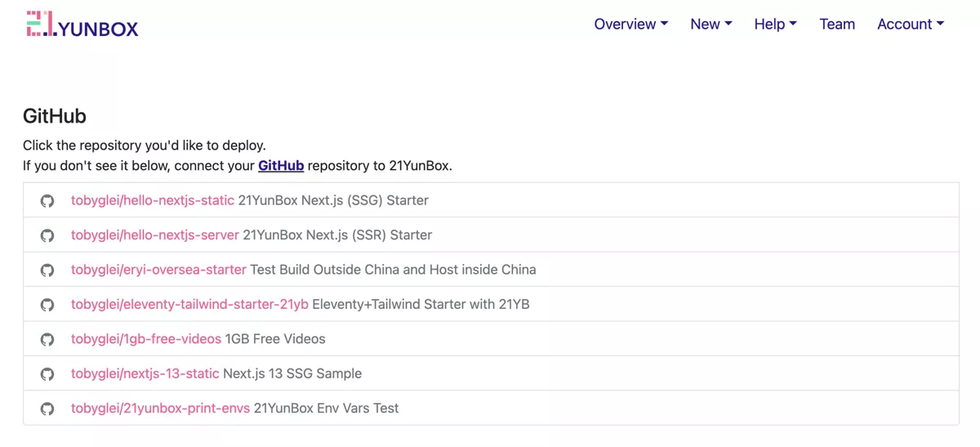Open the Help dropdown menu

776,25
